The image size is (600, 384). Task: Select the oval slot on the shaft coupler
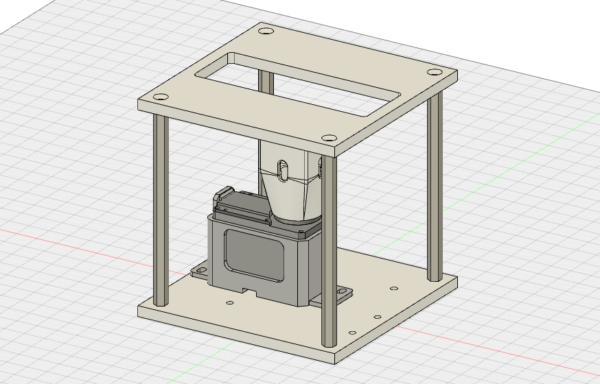[x=283, y=170]
